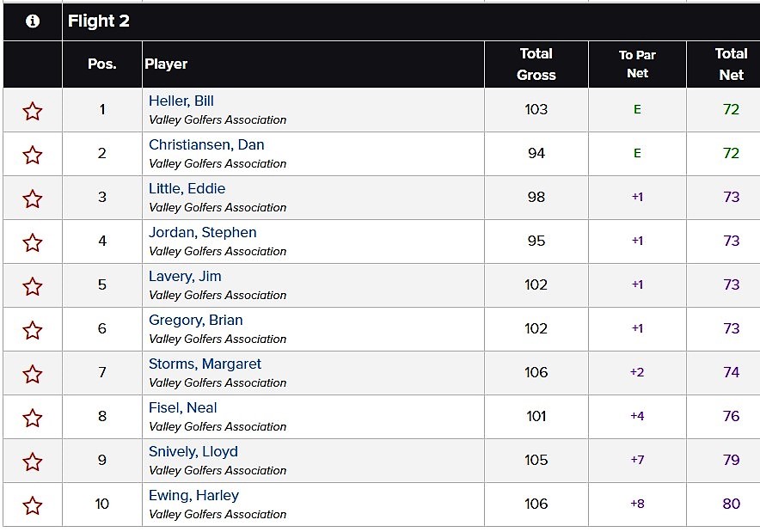The height and width of the screenshot is (532, 760).
Task: Expand Ewing, Harley player details
Action: click(194, 495)
